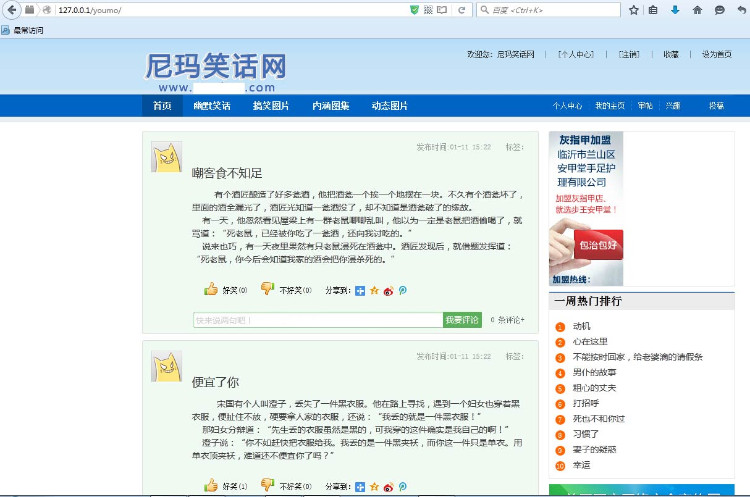Click the address bar showing 127.0.0.1/youmo/
The image size is (750, 497).
230,10
